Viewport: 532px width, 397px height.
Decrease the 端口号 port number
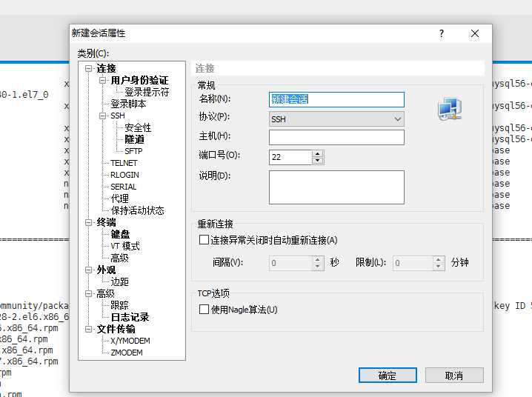coord(318,161)
